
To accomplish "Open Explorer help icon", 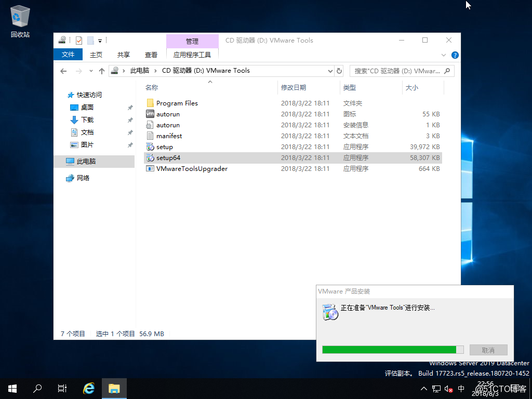I will pyautogui.click(x=455, y=55).
